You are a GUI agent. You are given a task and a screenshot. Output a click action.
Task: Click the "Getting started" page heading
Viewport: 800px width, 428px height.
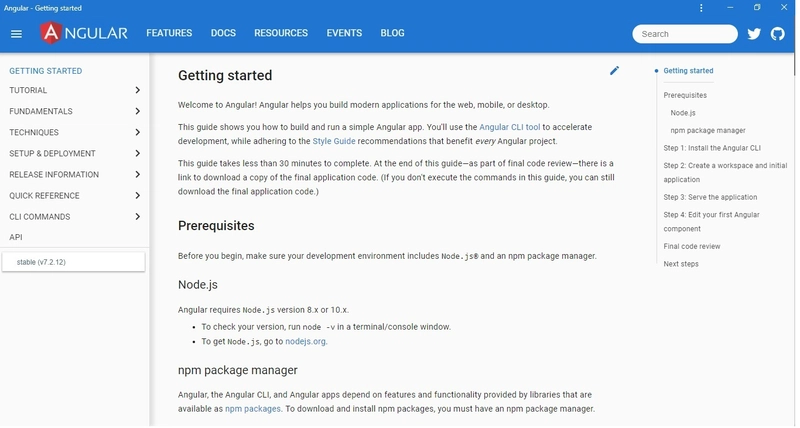point(225,75)
